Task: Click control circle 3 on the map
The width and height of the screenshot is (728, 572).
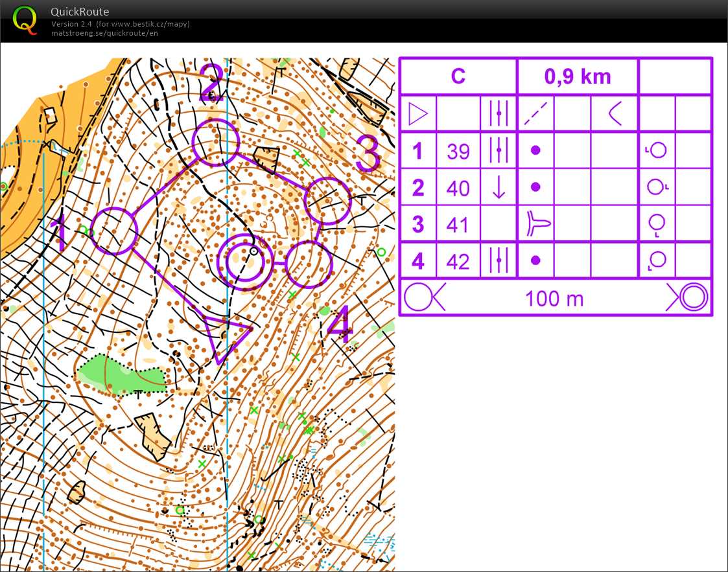Action: click(327, 201)
